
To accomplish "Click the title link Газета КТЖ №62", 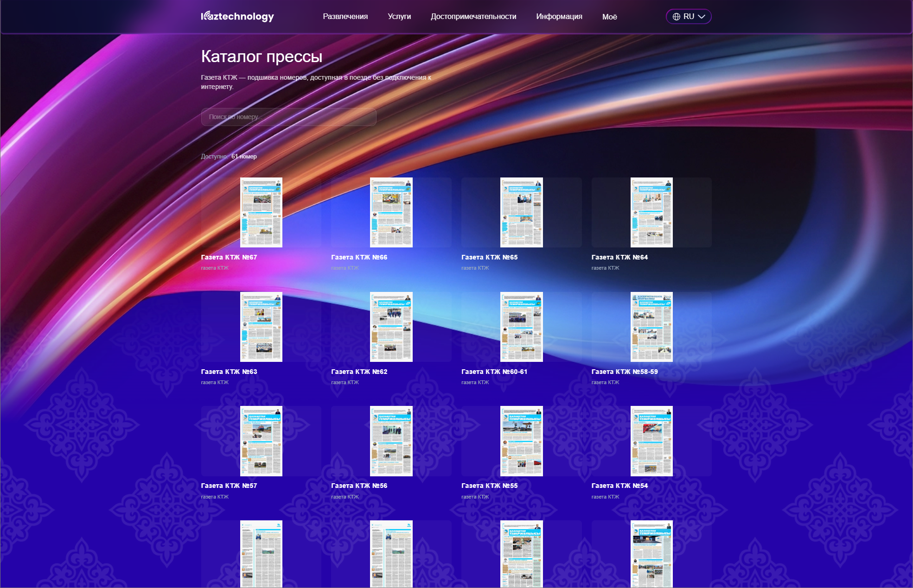I will 359,372.
